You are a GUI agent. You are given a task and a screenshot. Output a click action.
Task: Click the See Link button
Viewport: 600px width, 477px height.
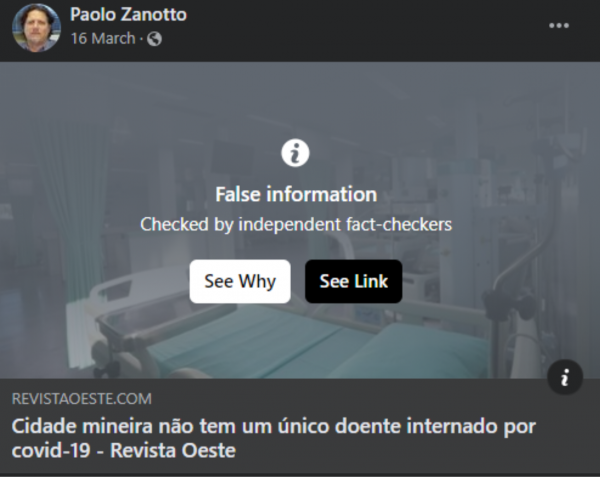[x=354, y=282]
